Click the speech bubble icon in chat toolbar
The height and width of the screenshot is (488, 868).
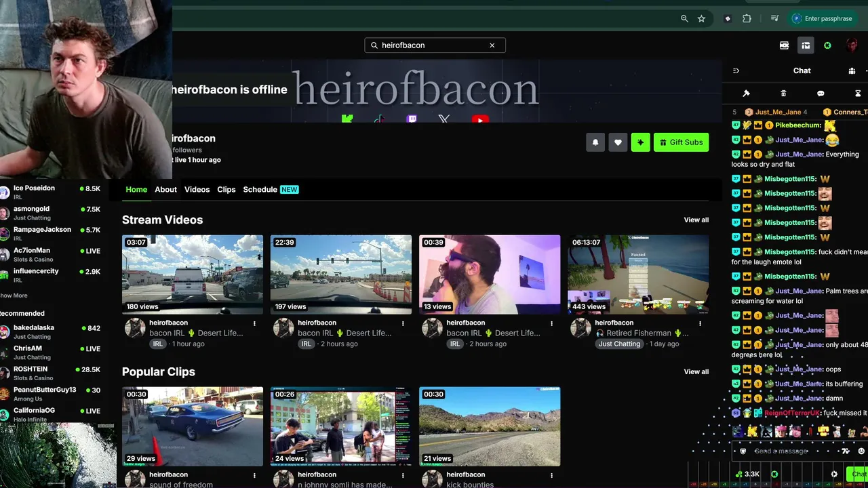821,94
